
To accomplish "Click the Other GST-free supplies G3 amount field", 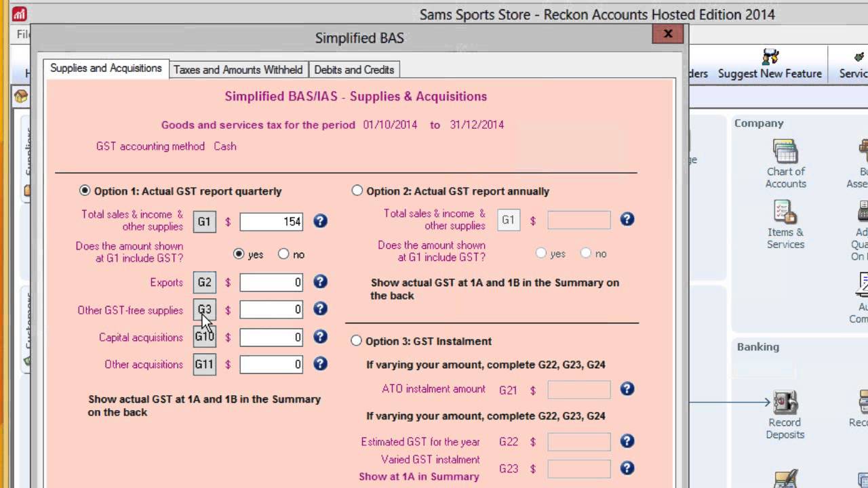I will pos(271,310).
